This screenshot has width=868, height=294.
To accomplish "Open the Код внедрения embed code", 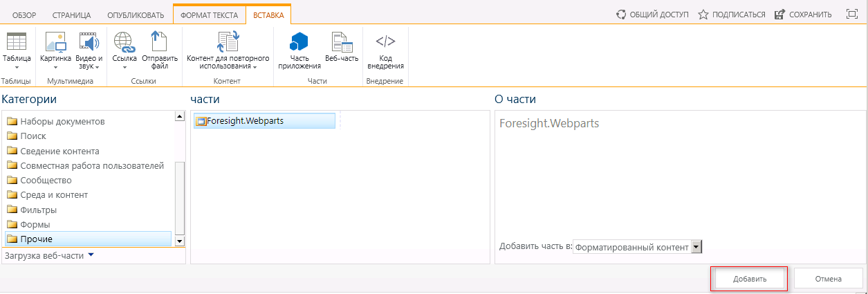I will click(x=385, y=42).
